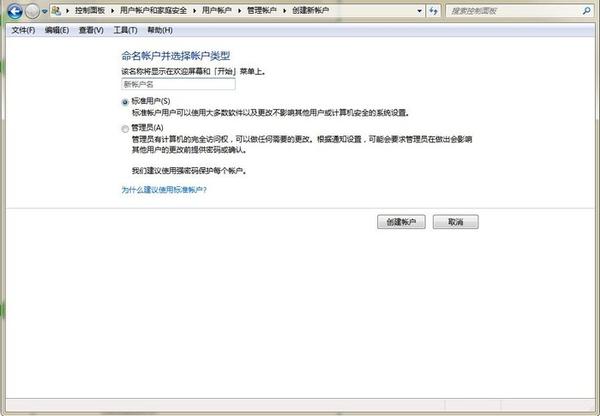Open the 帮助(H) menu
The height and width of the screenshot is (416, 600).
click(160, 30)
